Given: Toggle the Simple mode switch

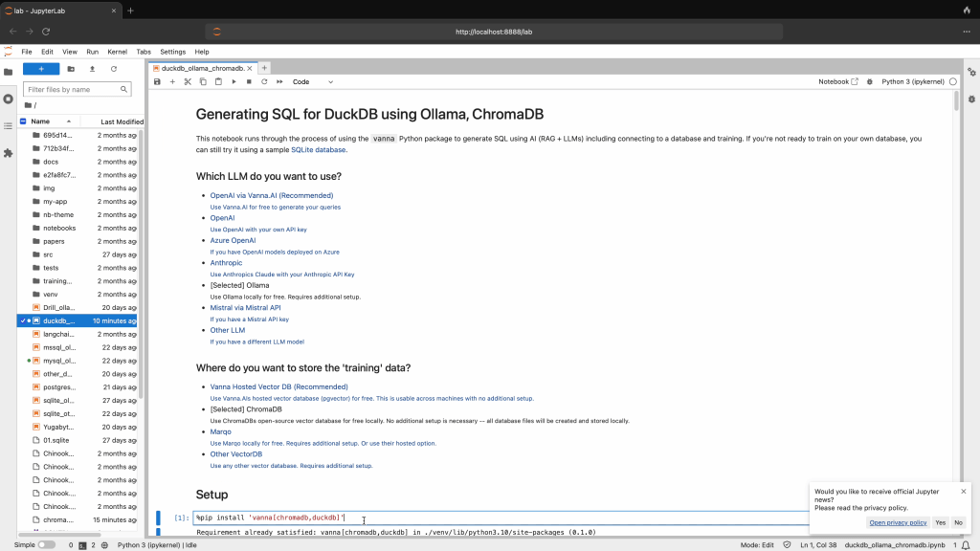Looking at the screenshot, I should [x=47, y=544].
